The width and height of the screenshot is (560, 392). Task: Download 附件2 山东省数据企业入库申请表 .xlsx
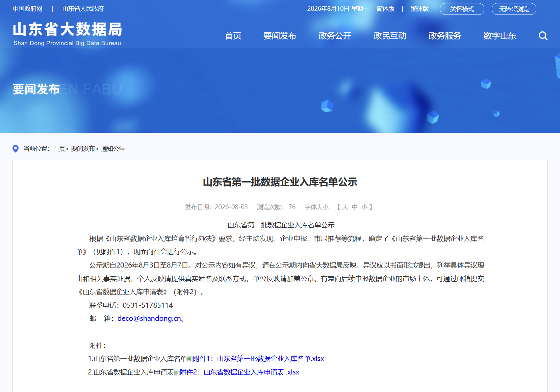(x=239, y=372)
